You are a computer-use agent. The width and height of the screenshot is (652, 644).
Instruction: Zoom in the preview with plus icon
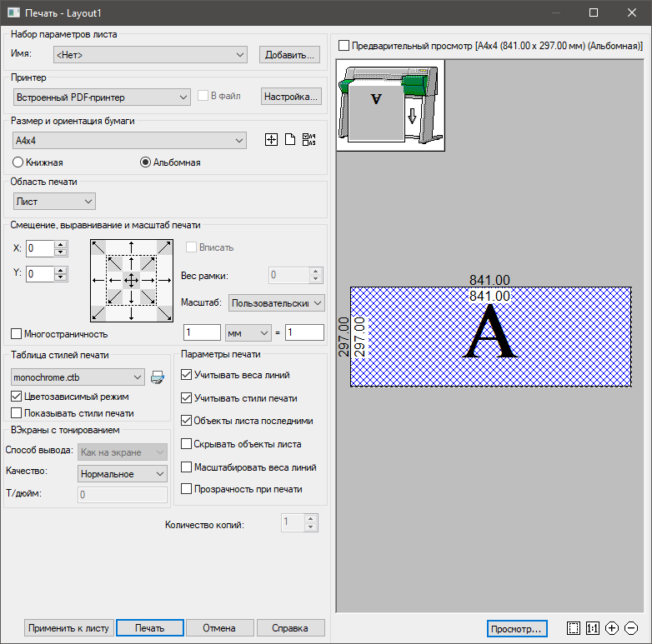(x=612, y=628)
